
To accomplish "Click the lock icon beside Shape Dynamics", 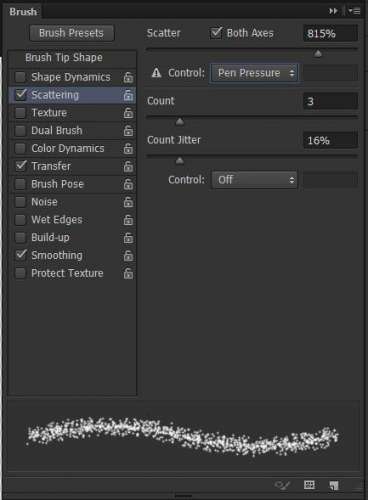I will tap(128, 77).
